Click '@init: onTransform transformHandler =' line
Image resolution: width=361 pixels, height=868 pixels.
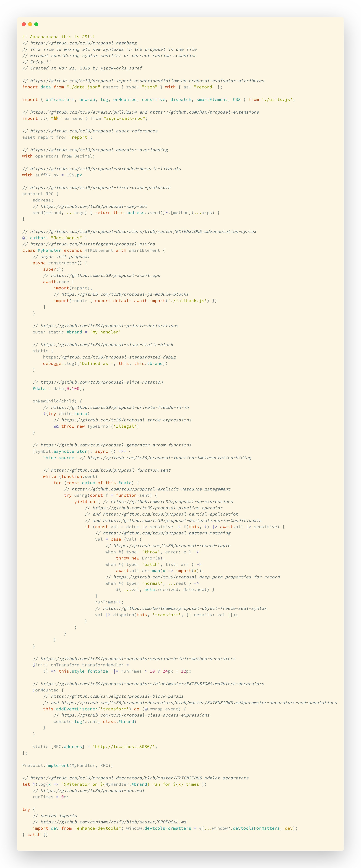[x=81, y=665]
